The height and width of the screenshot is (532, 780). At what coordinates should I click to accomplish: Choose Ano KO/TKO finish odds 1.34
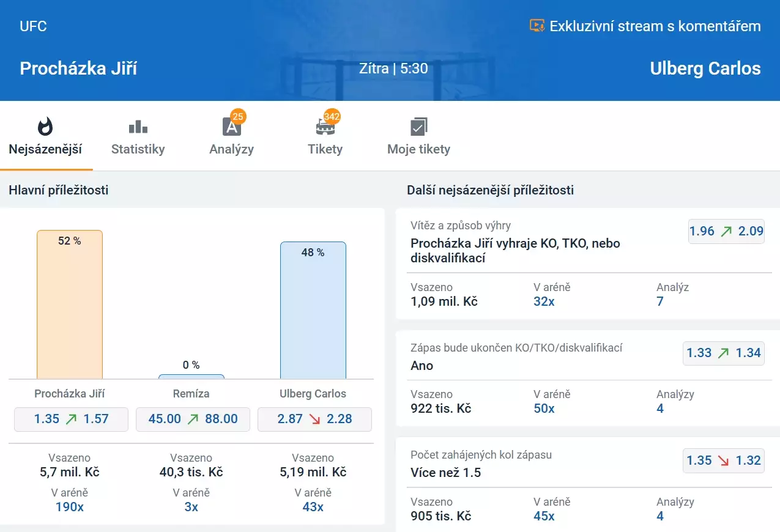tap(723, 353)
